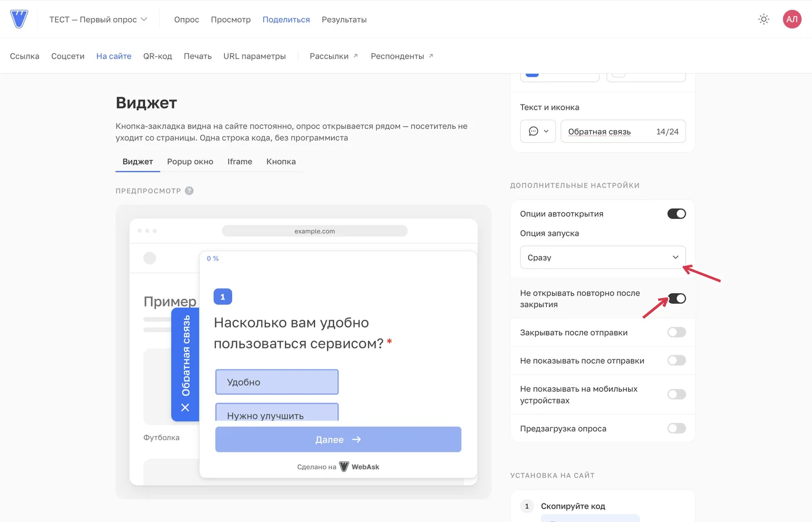Choose the Удобно answer option
Screen dimensions: 812x522
pyautogui.click(x=277, y=382)
